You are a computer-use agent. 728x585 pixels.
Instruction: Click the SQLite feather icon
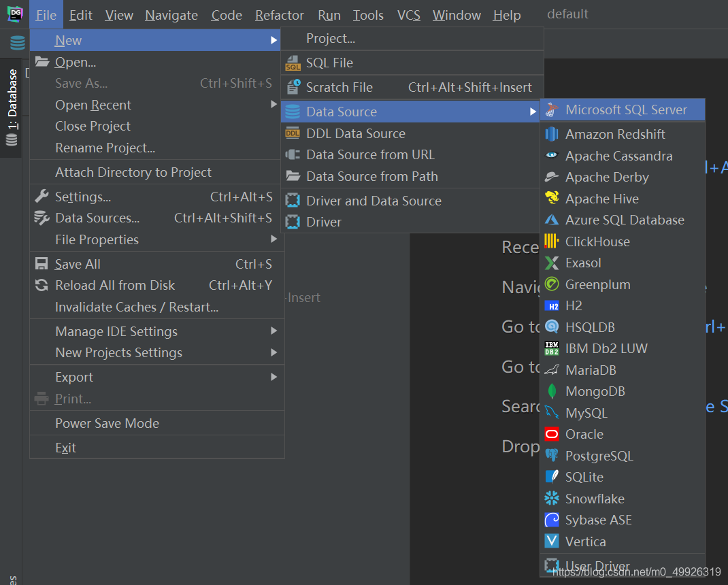(552, 477)
